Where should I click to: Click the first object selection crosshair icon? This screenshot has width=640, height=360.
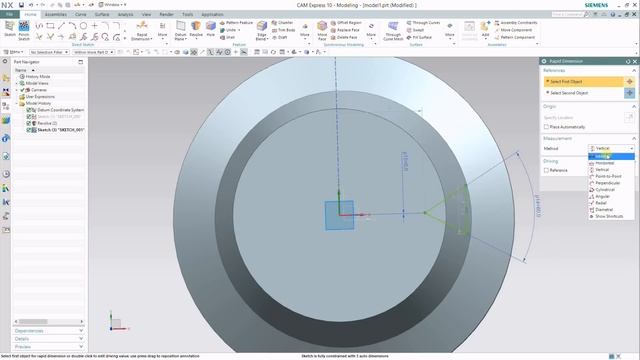[629, 82]
